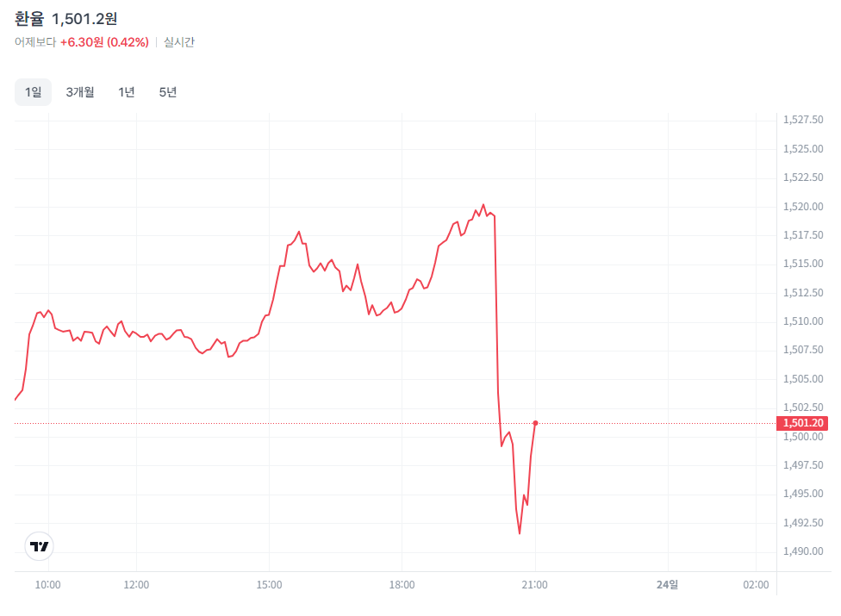Click the 10:00 time axis label
This screenshot has height=616, width=841.
point(47,585)
